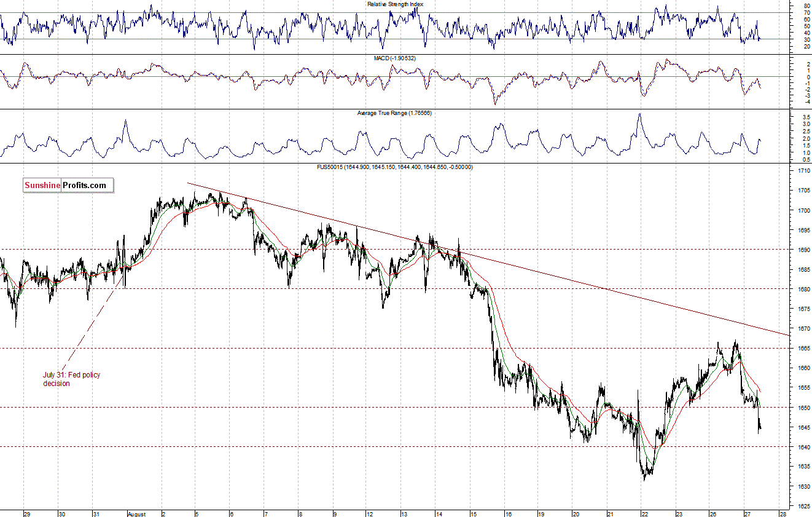Click price axis label 1625
The height and width of the screenshot is (517, 812).
coord(804,506)
